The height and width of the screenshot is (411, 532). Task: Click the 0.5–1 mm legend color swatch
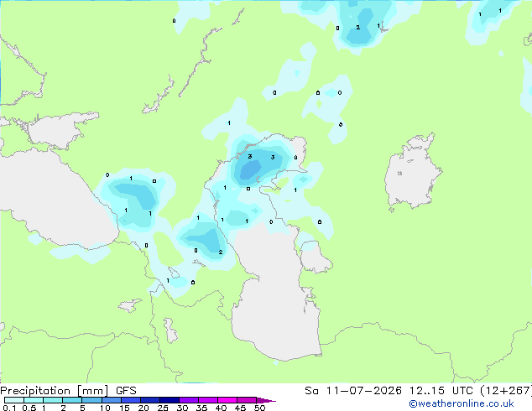coord(34,400)
